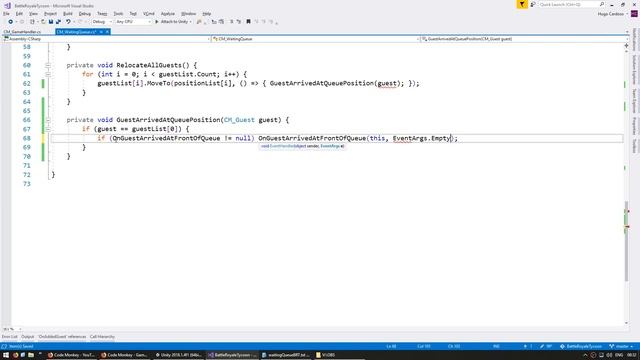The height and width of the screenshot is (360, 640).
Task: Click the feedback icon next to Quick Launch
Action: pos(533,4)
